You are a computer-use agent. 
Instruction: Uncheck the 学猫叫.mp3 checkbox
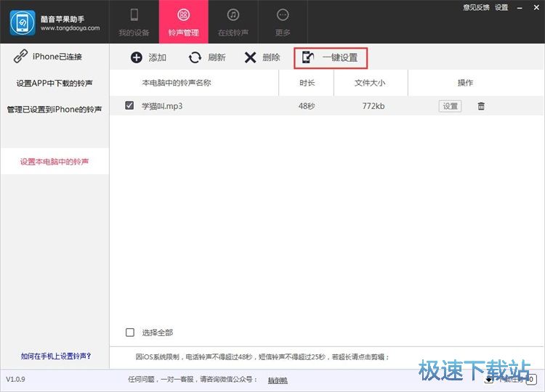click(129, 105)
